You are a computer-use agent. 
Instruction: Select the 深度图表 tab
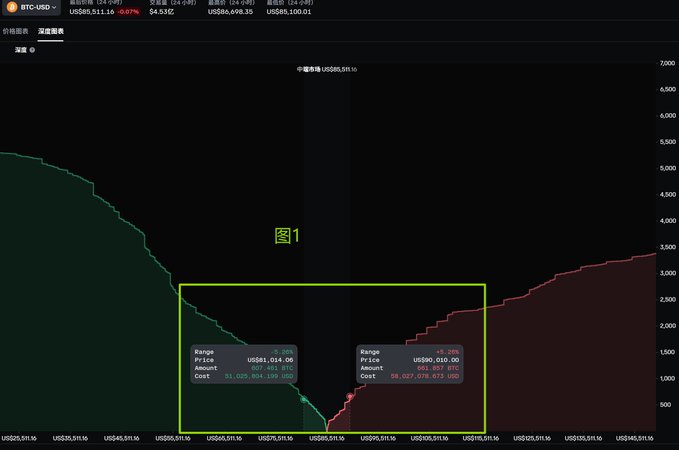51,31
